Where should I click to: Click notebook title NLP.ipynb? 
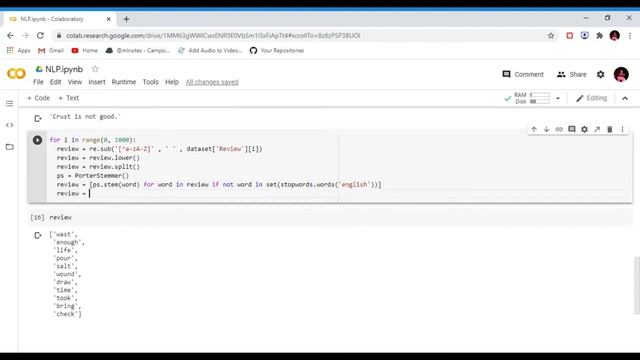pyautogui.click(x=64, y=69)
